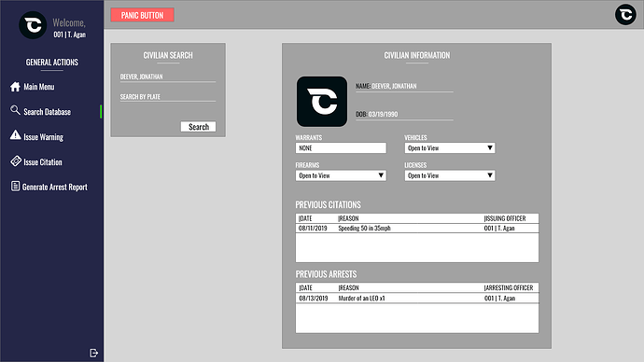
Task: Select Search Database in the sidebar
Action: point(48,112)
